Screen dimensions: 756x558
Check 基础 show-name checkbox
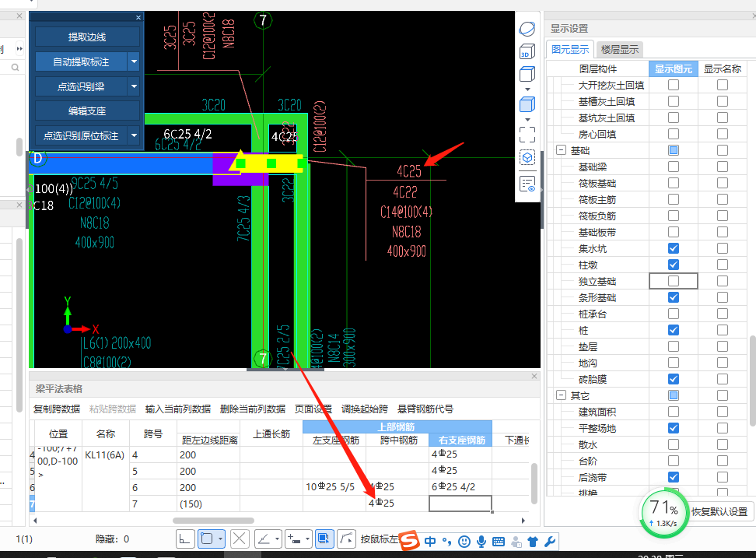pos(723,150)
